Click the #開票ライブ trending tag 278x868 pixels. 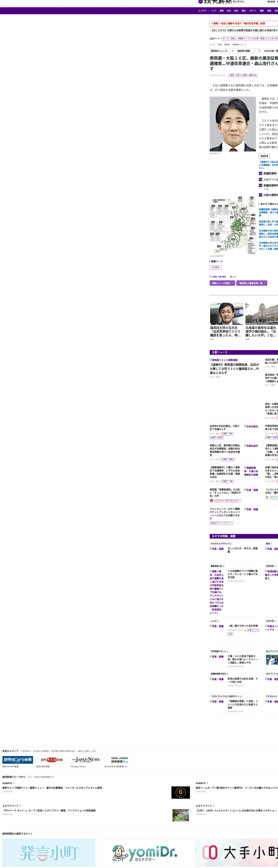coord(243,39)
